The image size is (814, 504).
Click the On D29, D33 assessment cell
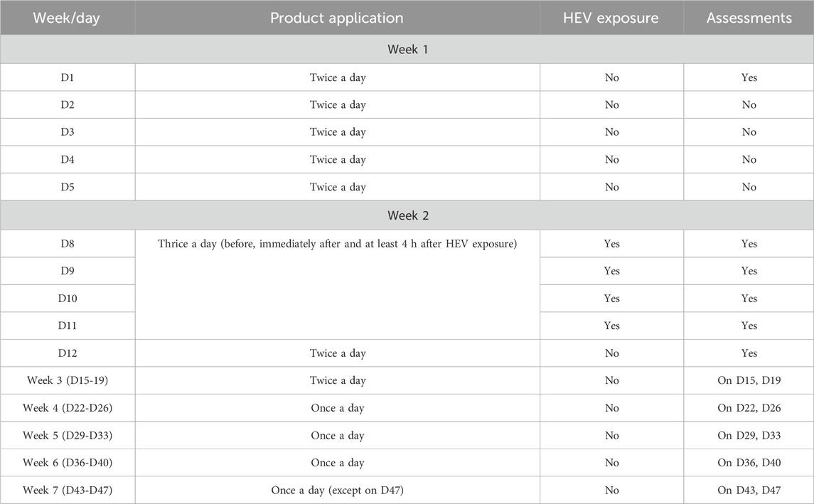(x=749, y=435)
